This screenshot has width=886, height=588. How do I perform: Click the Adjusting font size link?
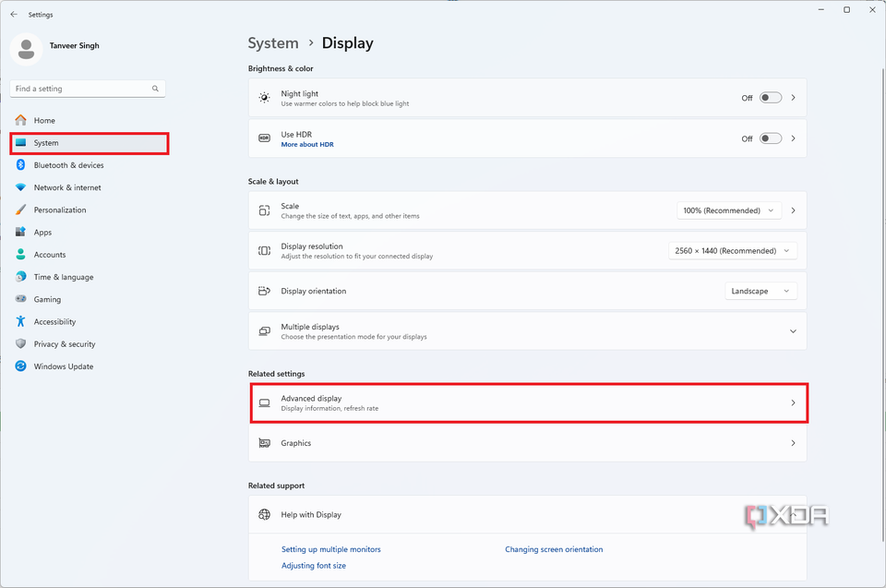tap(313, 564)
